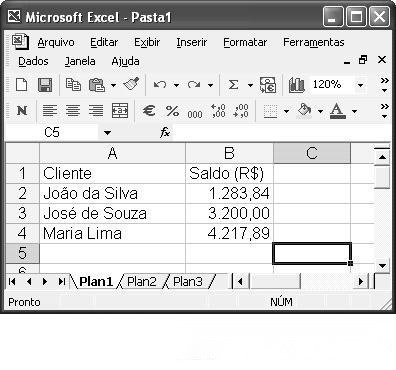Click the Undo arrow icon
This screenshot has height=370, width=396.
click(x=160, y=85)
